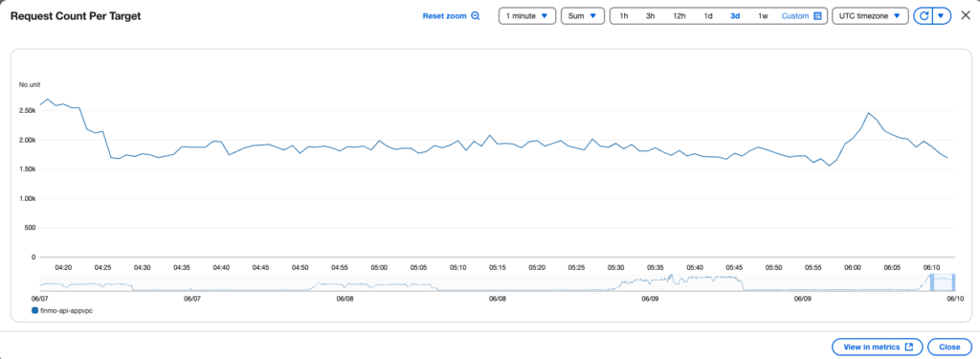Viewport: 980px width, 359px height.
Task: Close the dialog with the X icon
Action: [x=966, y=15]
